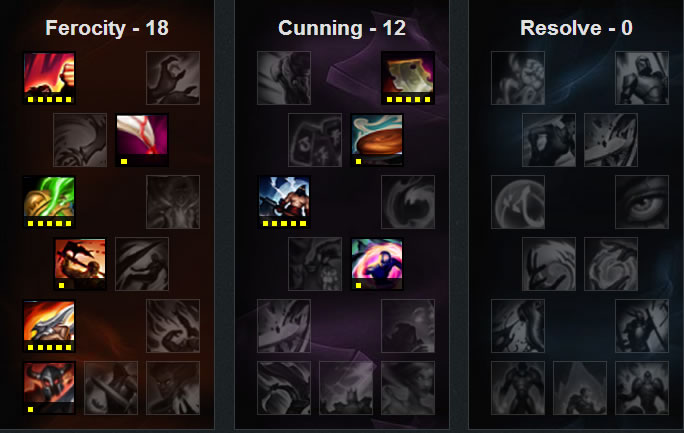Viewport: 684px width, 433px height.
Task: Click the greyed Recovery mastery in Resolve
Action: (x=518, y=78)
